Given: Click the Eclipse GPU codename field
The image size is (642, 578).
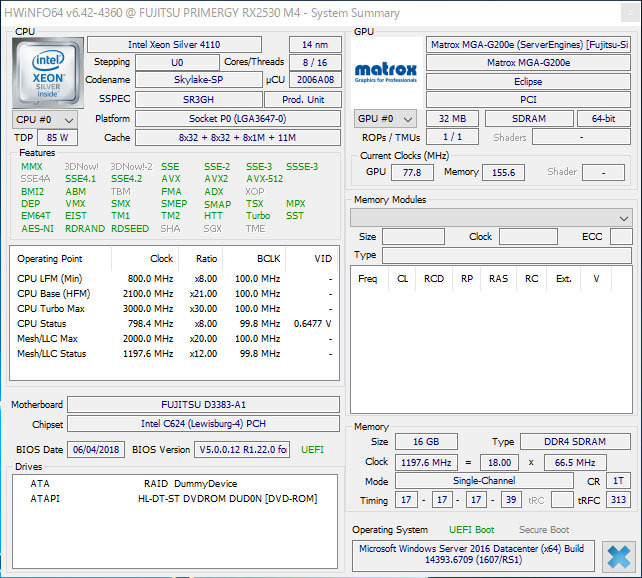Looking at the screenshot, I should click(528, 81).
